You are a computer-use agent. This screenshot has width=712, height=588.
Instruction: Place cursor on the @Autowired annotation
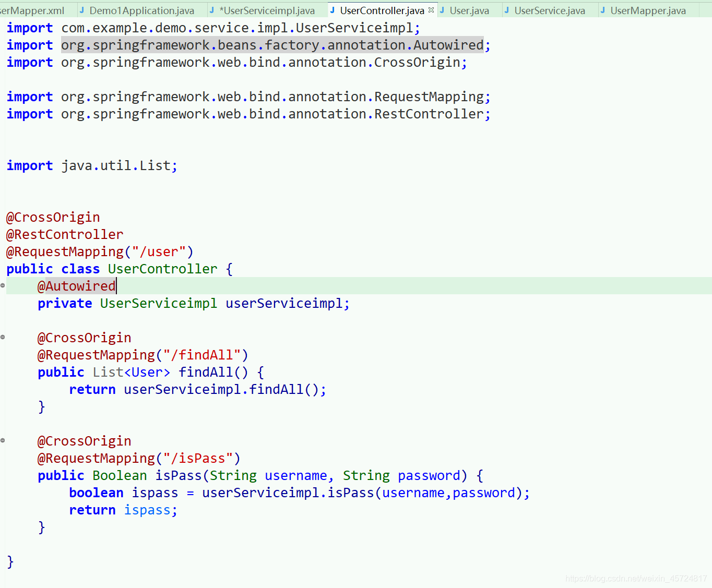point(77,286)
